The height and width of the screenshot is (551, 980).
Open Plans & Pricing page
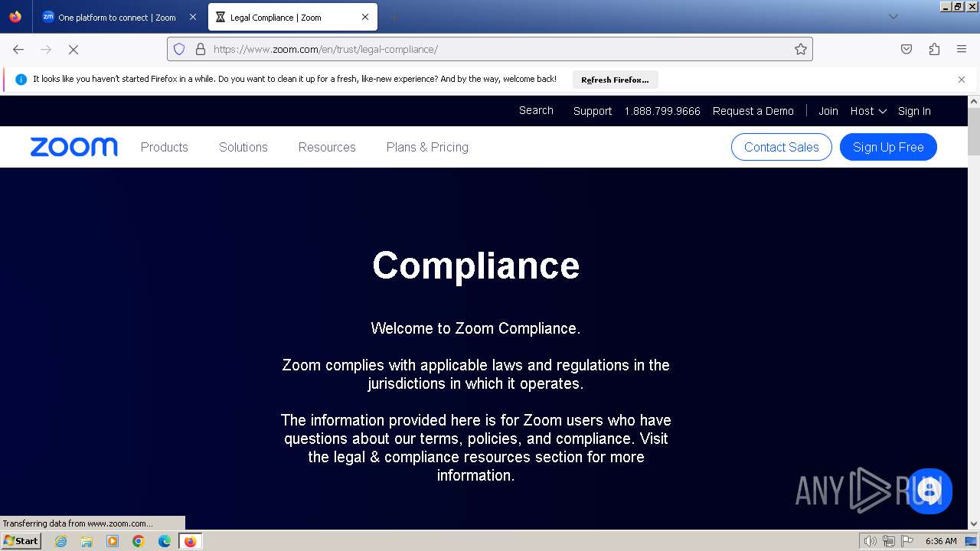pyautogui.click(x=427, y=147)
